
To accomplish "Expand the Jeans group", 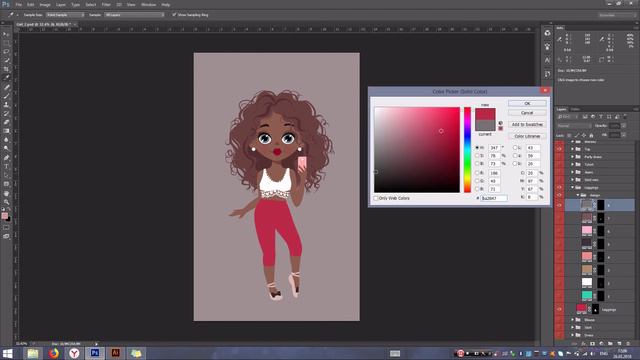I will pyautogui.click(x=573, y=172).
